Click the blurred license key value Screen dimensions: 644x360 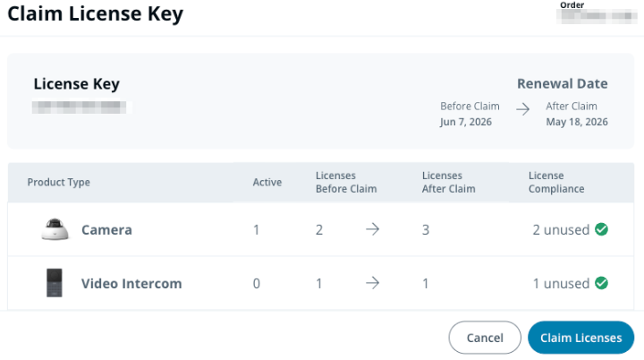79,107
